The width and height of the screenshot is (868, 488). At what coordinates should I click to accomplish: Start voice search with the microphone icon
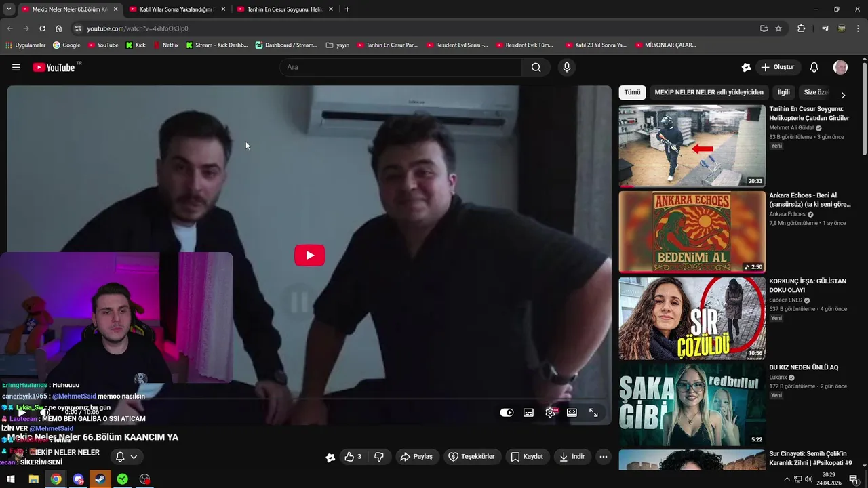tap(567, 67)
